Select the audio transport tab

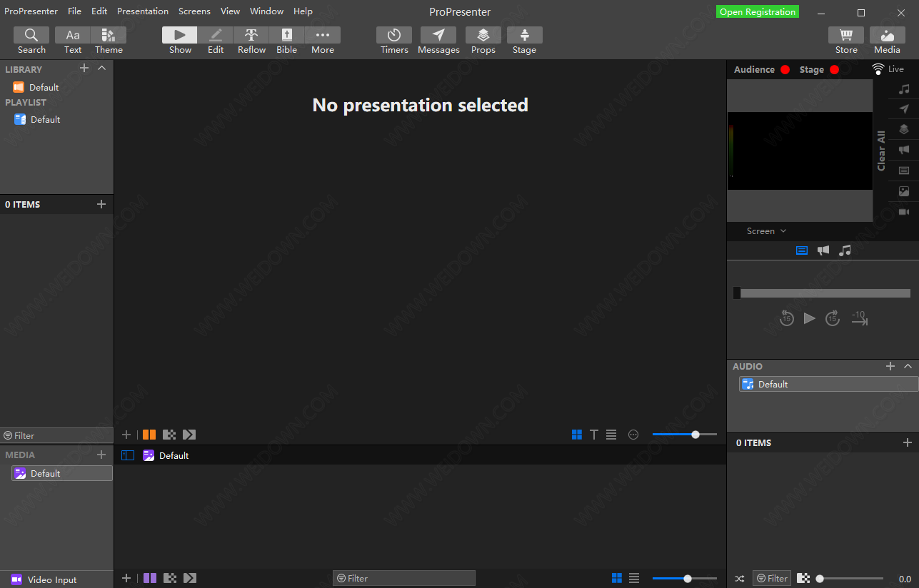[x=845, y=250]
